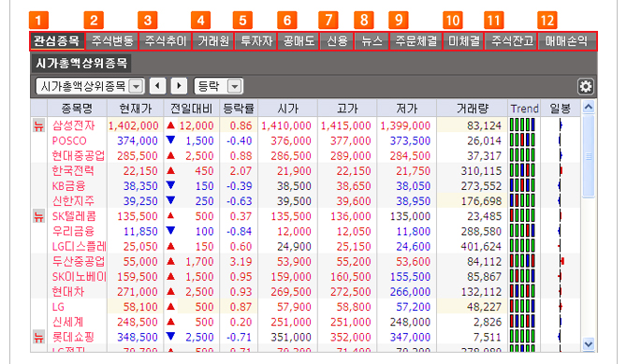627x364 pixels.
Task: Click the scrollbar up arrow
Action: point(589,107)
